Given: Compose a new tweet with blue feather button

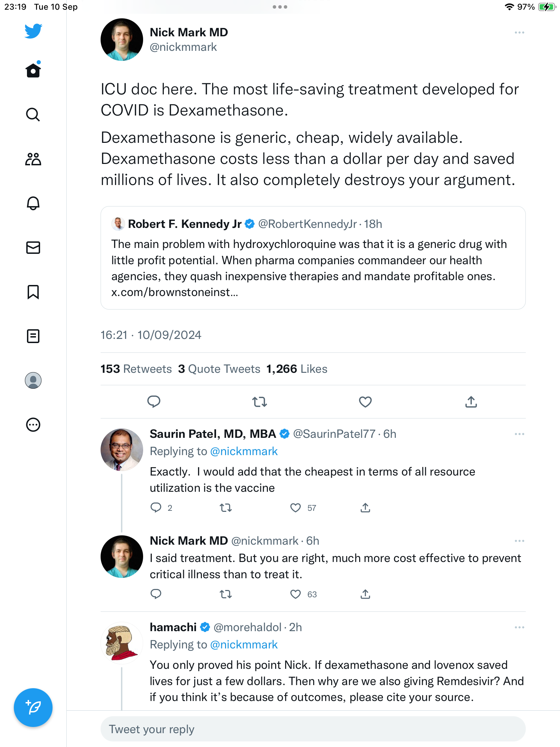Looking at the screenshot, I should [x=33, y=707].
